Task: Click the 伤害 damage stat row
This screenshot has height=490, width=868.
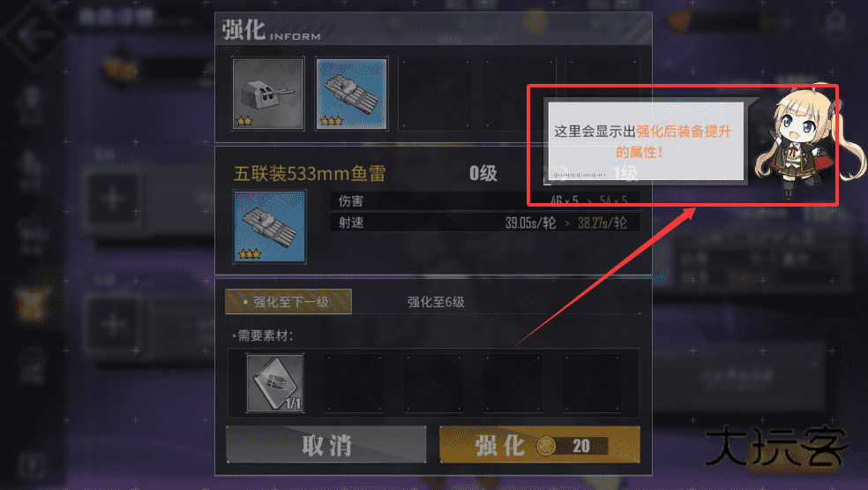Action: point(485,200)
